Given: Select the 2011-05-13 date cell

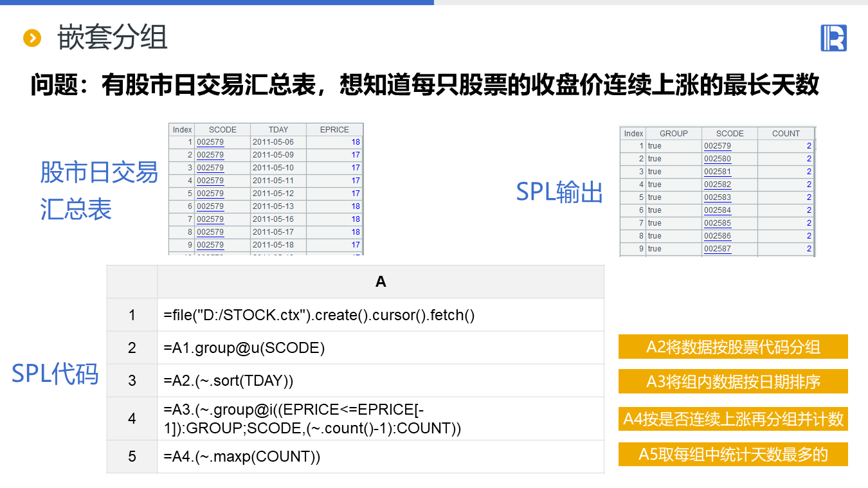Looking at the screenshot, I should coord(273,206).
